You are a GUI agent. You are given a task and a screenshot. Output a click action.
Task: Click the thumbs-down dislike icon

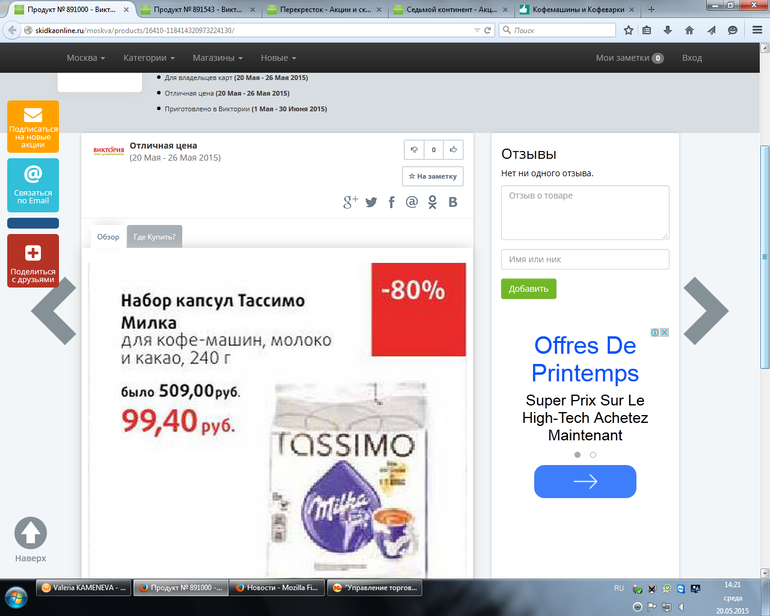point(414,150)
